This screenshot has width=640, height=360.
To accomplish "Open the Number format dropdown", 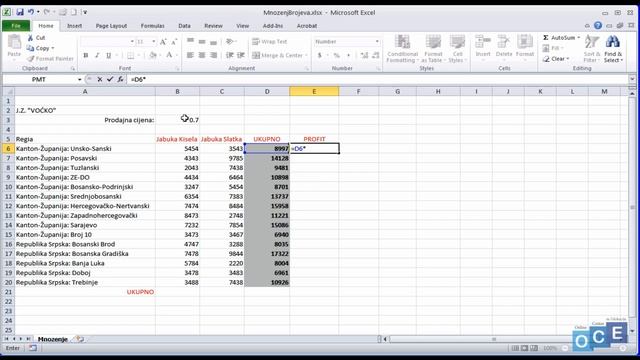I will 377,42.
